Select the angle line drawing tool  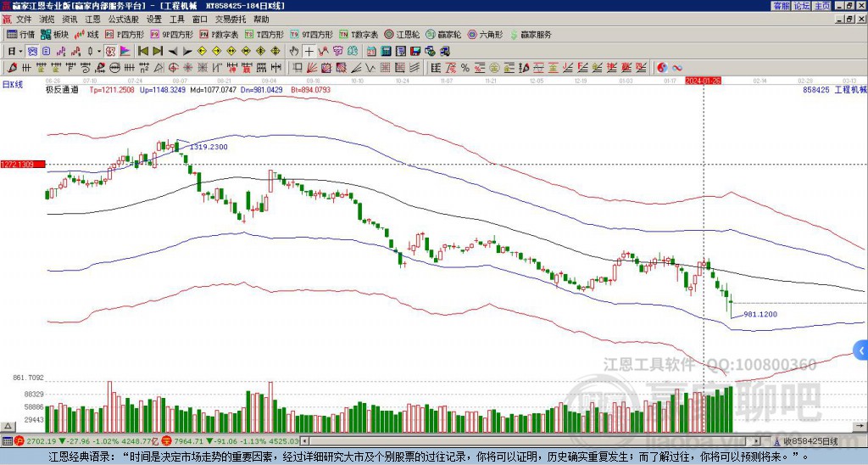point(355,68)
